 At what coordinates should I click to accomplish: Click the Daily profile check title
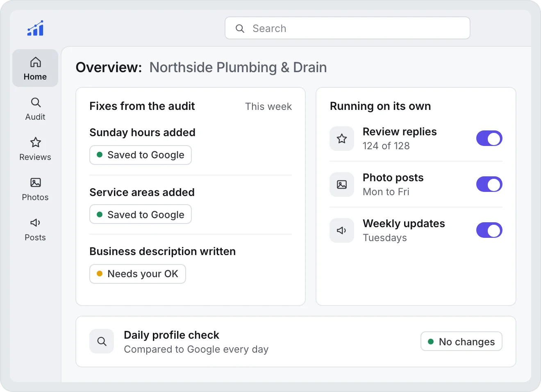tap(172, 335)
